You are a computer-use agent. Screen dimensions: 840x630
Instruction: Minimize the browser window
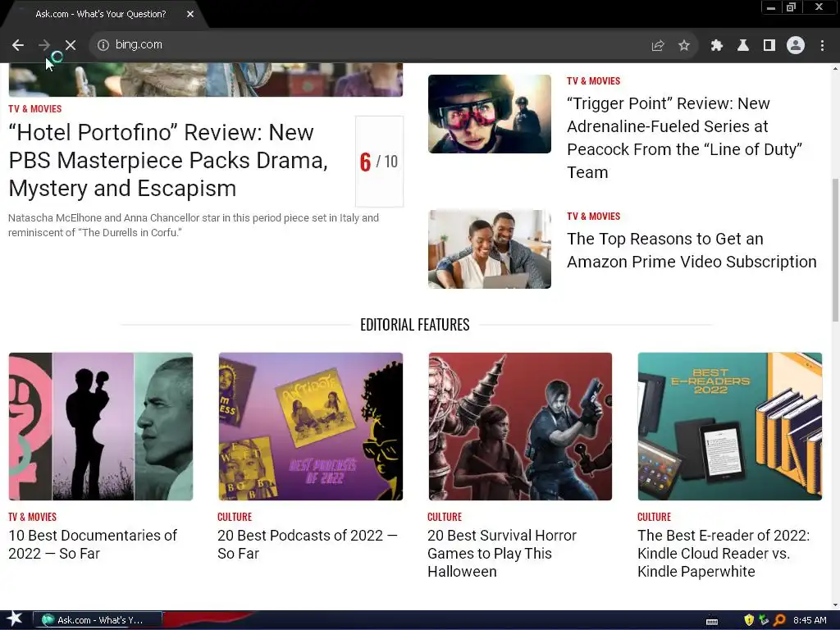point(771,7)
